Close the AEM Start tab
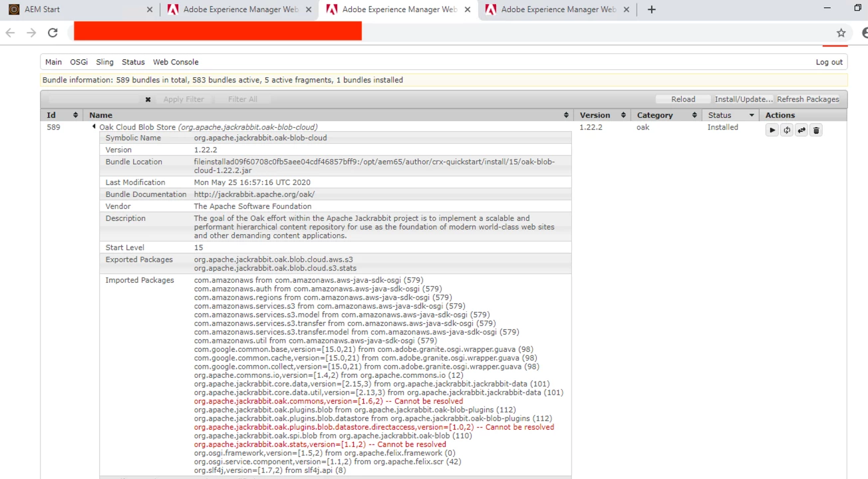This screenshot has width=868, height=479. coord(149,9)
